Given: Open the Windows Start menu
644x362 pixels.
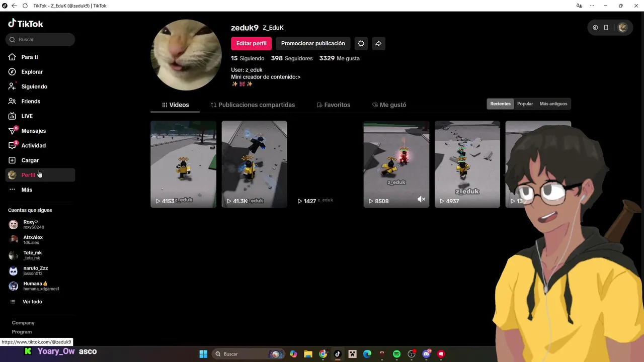Looking at the screenshot, I should (x=203, y=354).
